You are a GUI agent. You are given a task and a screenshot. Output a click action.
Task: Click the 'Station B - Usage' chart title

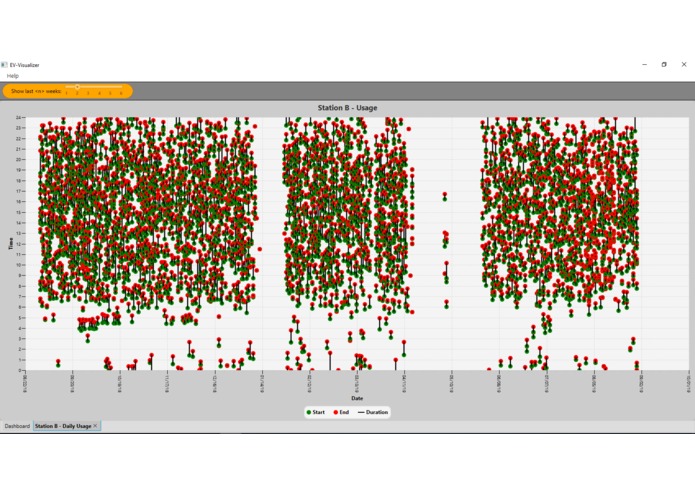point(348,108)
